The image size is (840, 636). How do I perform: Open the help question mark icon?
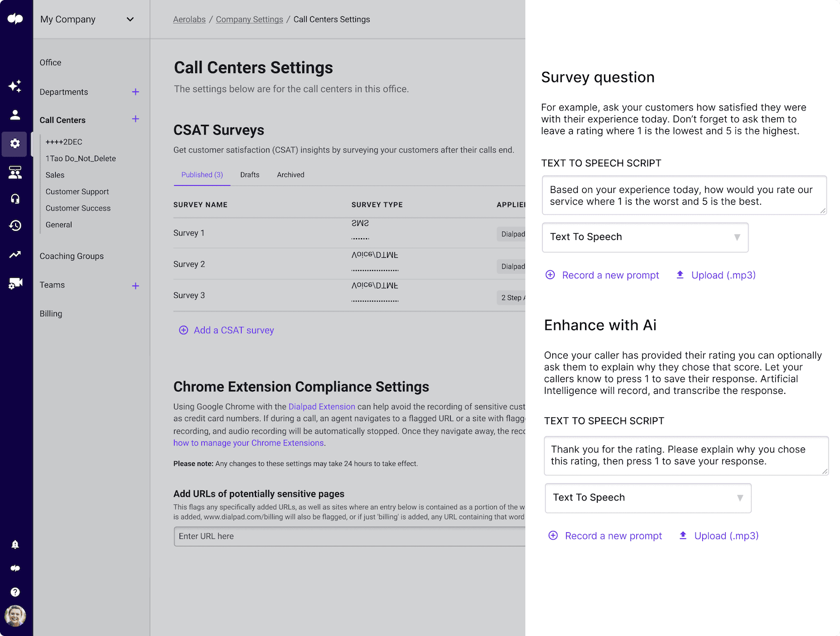15,592
